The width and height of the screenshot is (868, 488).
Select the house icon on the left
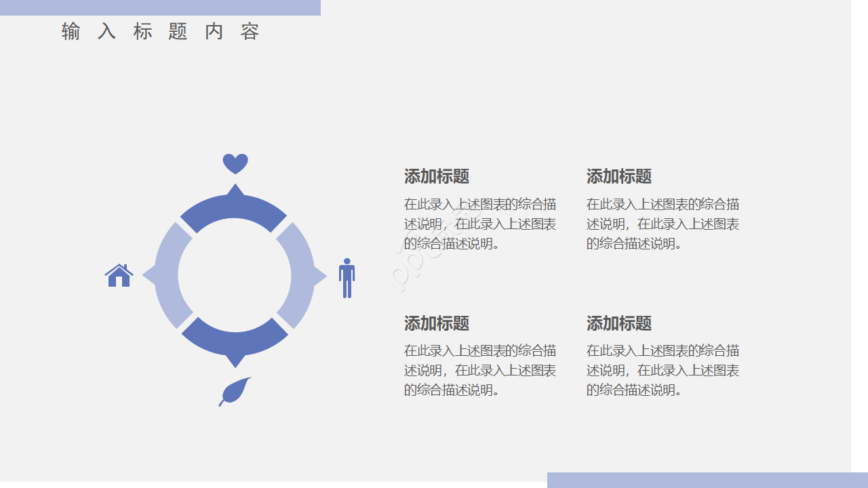[x=119, y=274]
